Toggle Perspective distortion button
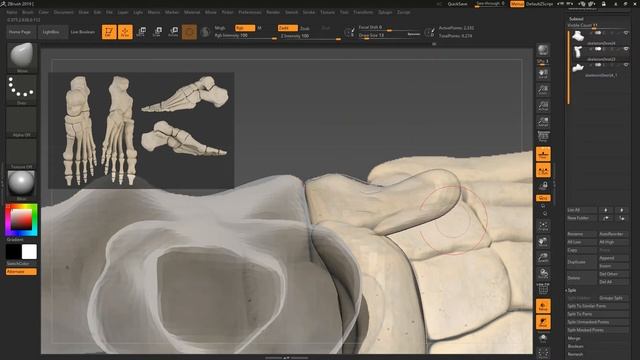The width and height of the screenshot is (640, 360). pyautogui.click(x=543, y=136)
